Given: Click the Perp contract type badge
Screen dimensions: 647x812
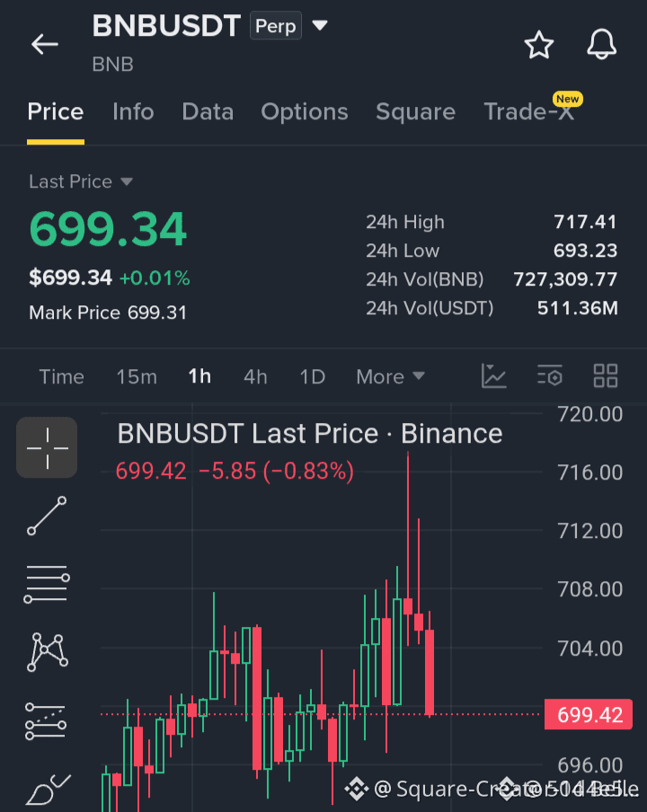Looking at the screenshot, I should click(276, 26).
